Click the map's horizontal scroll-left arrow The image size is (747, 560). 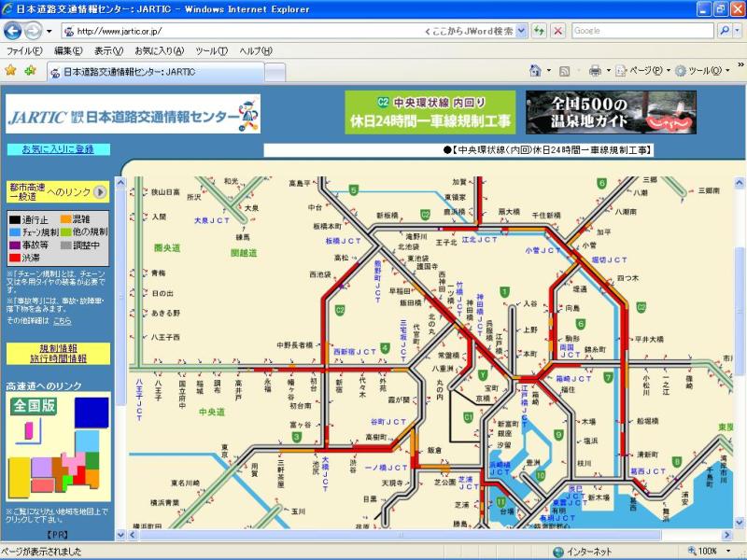click(134, 535)
